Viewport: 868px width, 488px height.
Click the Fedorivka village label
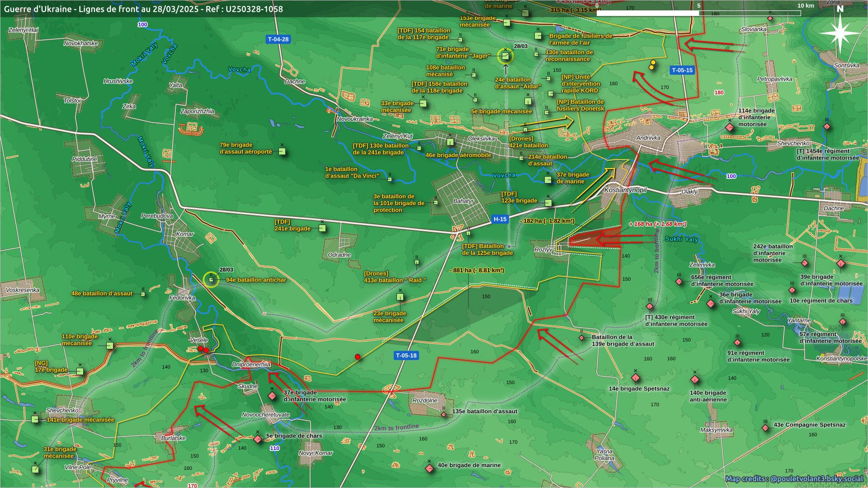point(182,298)
